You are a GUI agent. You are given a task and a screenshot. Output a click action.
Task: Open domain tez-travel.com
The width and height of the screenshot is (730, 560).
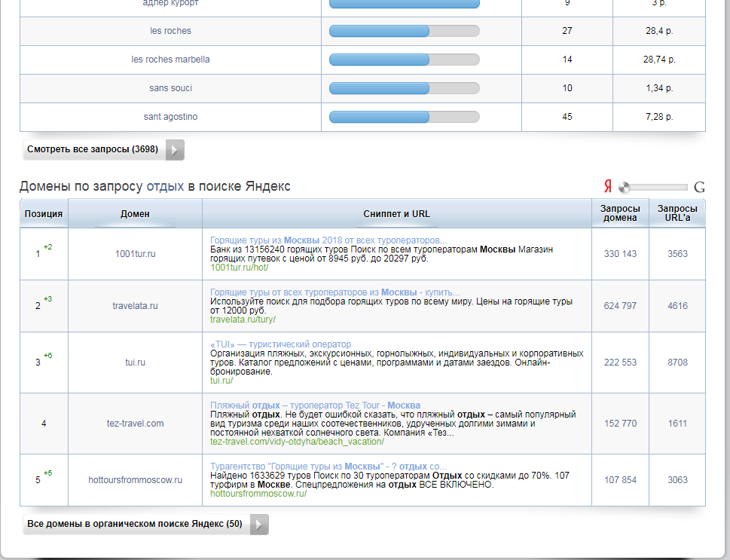coord(135,424)
